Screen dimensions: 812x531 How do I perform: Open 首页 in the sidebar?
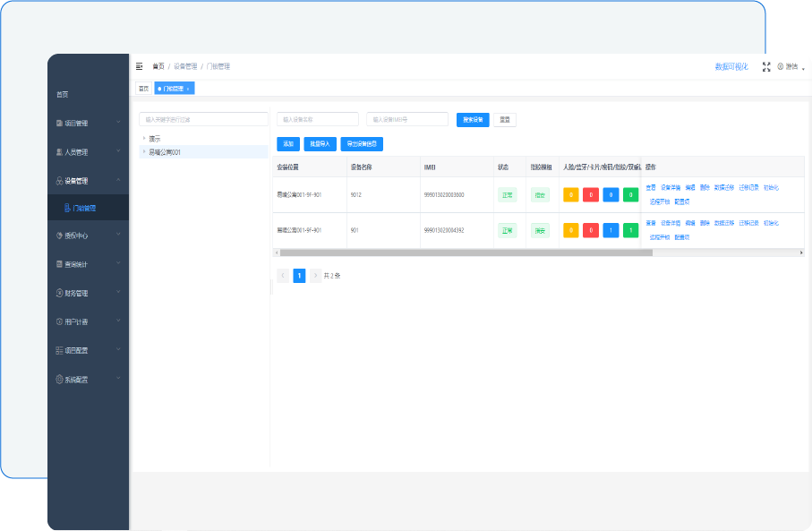click(63, 94)
